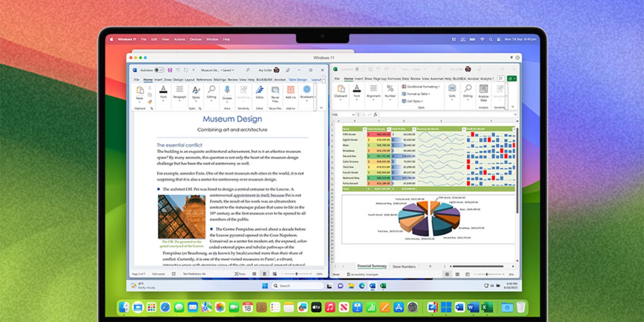Click Reuse Files icon in Word ribbon

pos(275,90)
